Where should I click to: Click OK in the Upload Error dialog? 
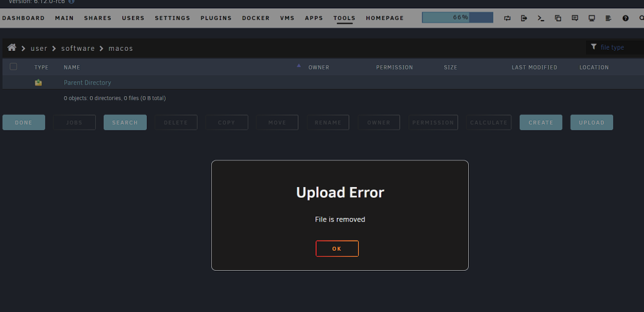[337, 249]
